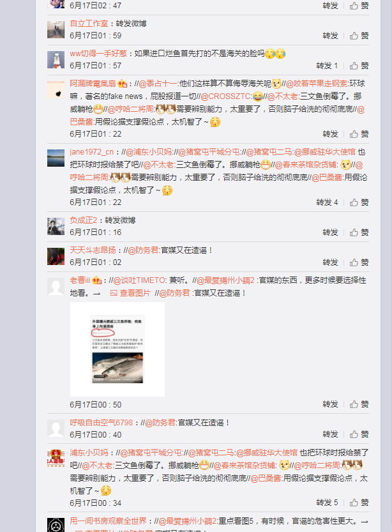Viewport: 392px width, 532px height.
Task: Open the @挪威驻华大使馆 mention in jane1972_cn's comment
Action: point(325,151)
